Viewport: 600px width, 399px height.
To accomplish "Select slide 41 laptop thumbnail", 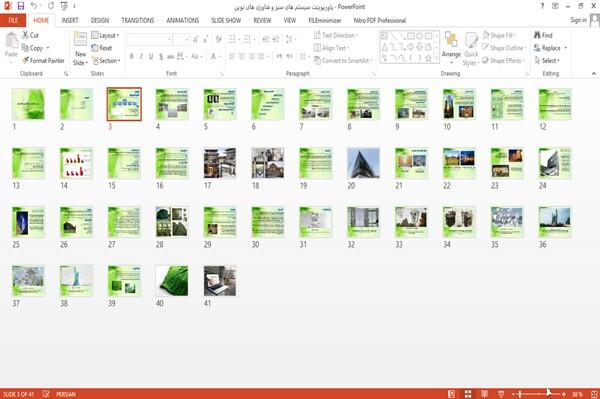I will (x=220, y=281).
